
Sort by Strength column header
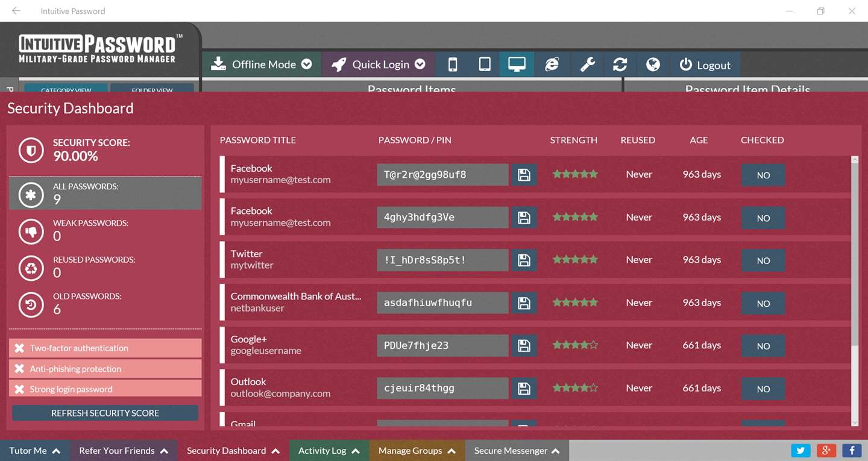coord(574,140)
